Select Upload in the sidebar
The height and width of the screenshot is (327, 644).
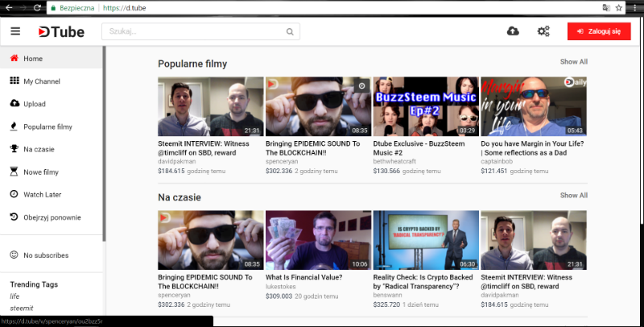click(x=52, y=104)
